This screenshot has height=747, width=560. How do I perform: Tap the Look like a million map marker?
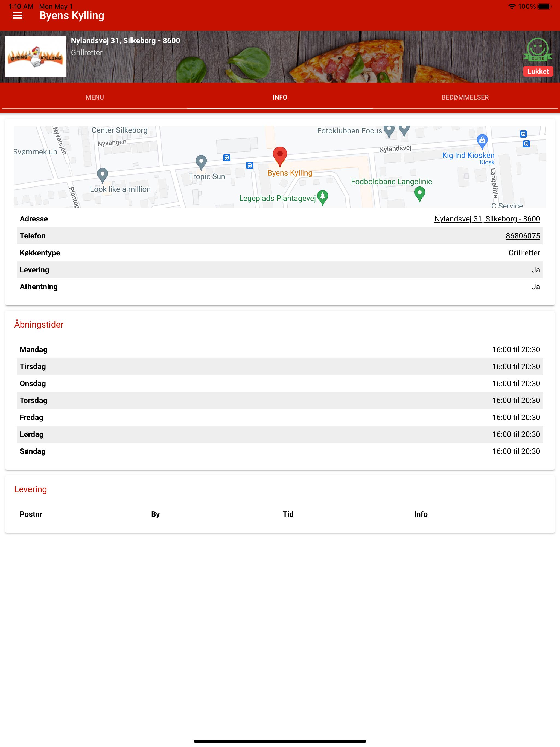(102, 175)
